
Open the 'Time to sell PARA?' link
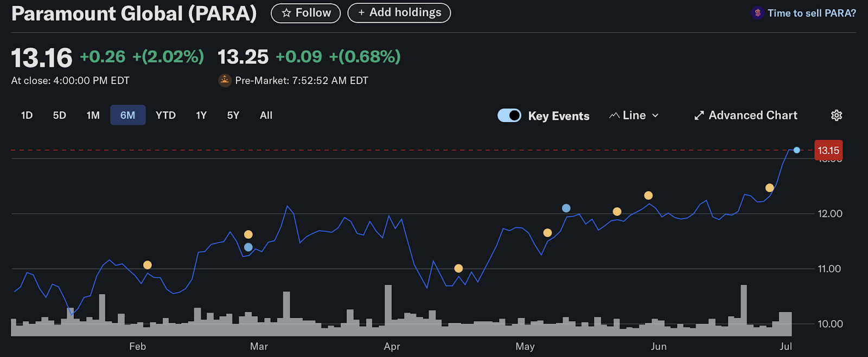pos(812,13)
